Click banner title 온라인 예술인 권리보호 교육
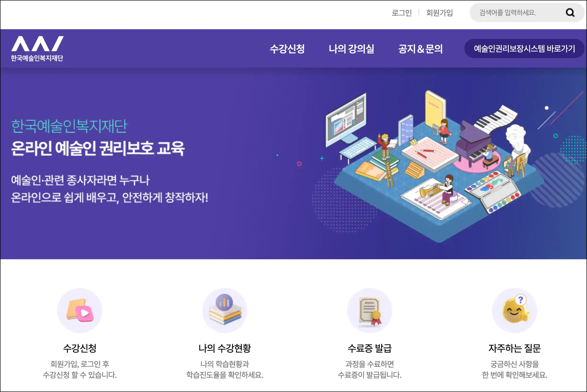This screenshot has width=587, height=392. click(x=98, y=148)
